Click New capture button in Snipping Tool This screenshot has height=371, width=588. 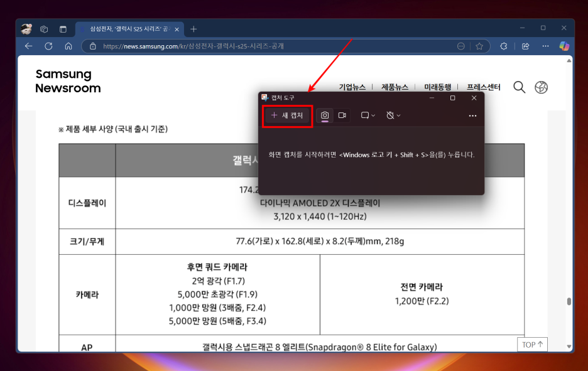(x=288, y=116)
